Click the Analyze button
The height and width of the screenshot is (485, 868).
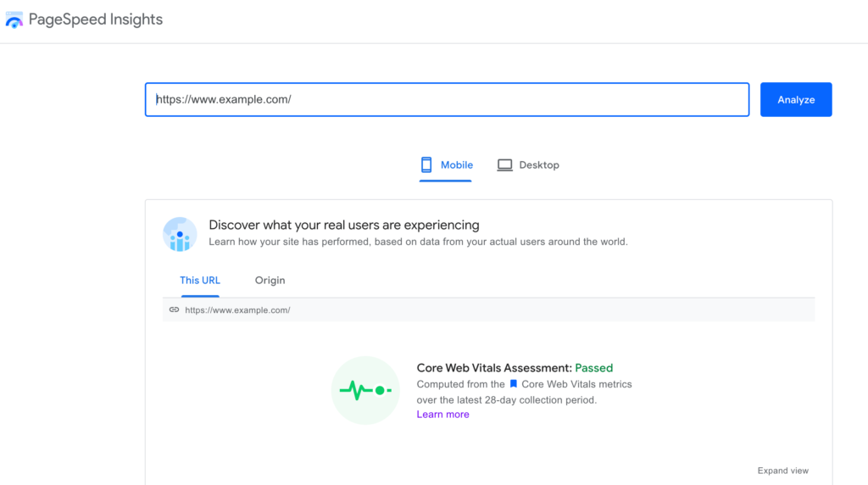795,100
